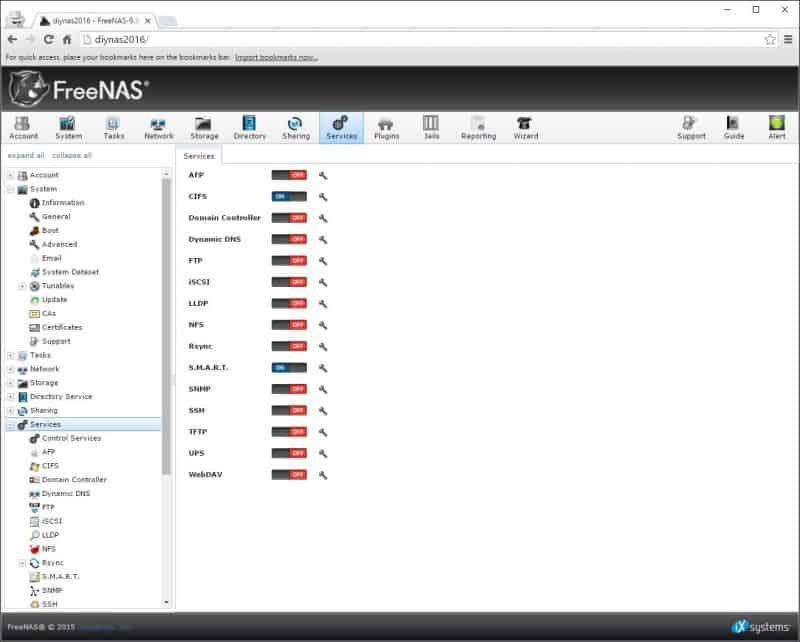The height and width of the screenshot is (642, 800).
Task: Enable the UPS service toggle
Action: click(289, 454)
